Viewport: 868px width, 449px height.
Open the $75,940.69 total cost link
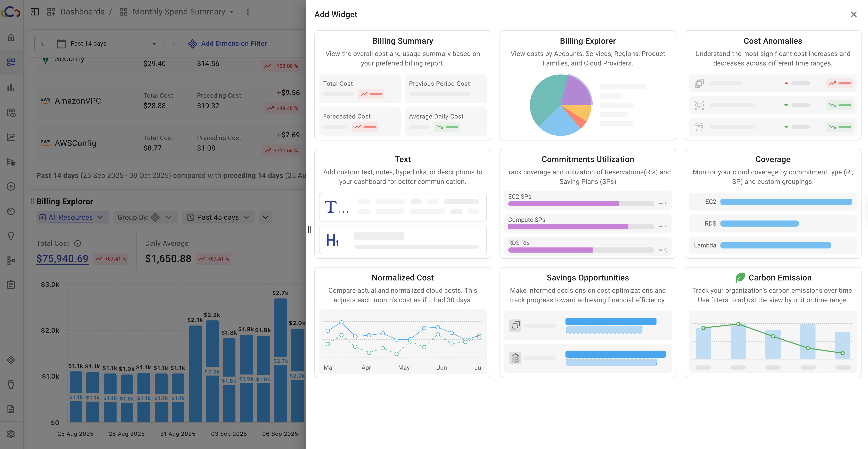tap(62, 259)
